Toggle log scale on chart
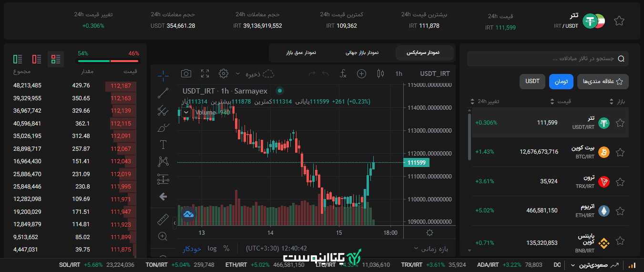The height and width of the screenshot is (272, 644). pos(212,249)
